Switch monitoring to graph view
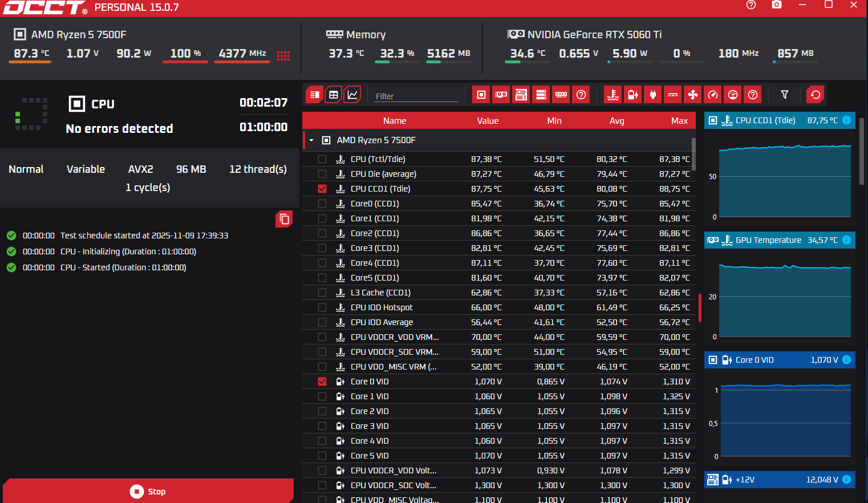Image resolution: width=868 pixels, height=503 pixels. [x=353, y=95]
